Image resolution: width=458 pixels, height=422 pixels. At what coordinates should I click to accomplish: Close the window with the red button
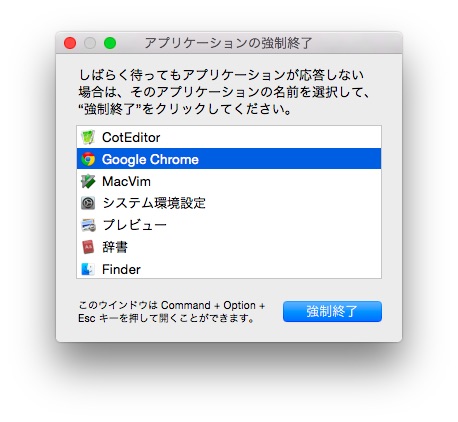point(70,43)
